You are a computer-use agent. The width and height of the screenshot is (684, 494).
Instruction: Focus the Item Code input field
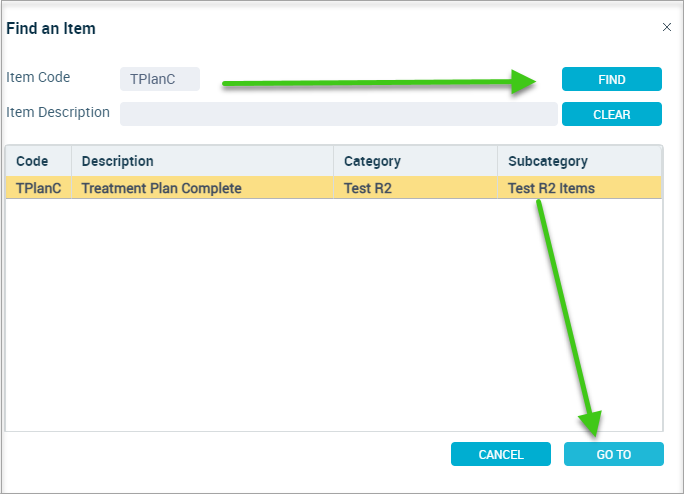[160, 79]
